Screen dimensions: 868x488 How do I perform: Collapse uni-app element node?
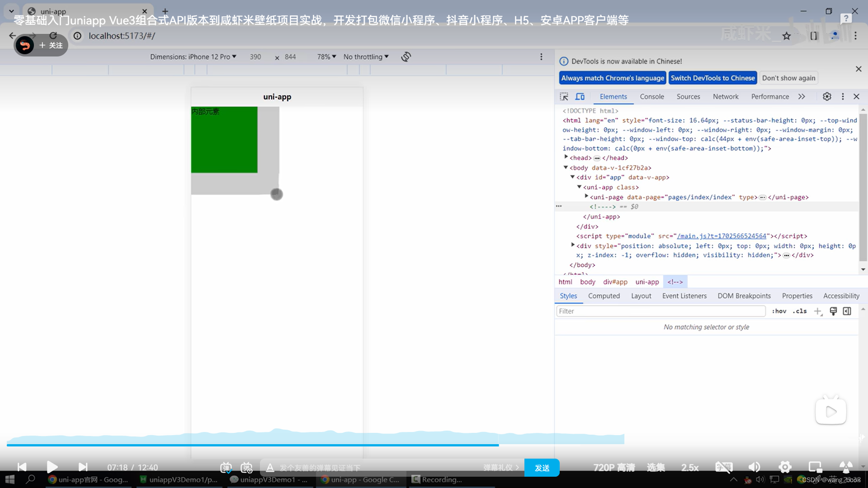click(x=579, y=187)
